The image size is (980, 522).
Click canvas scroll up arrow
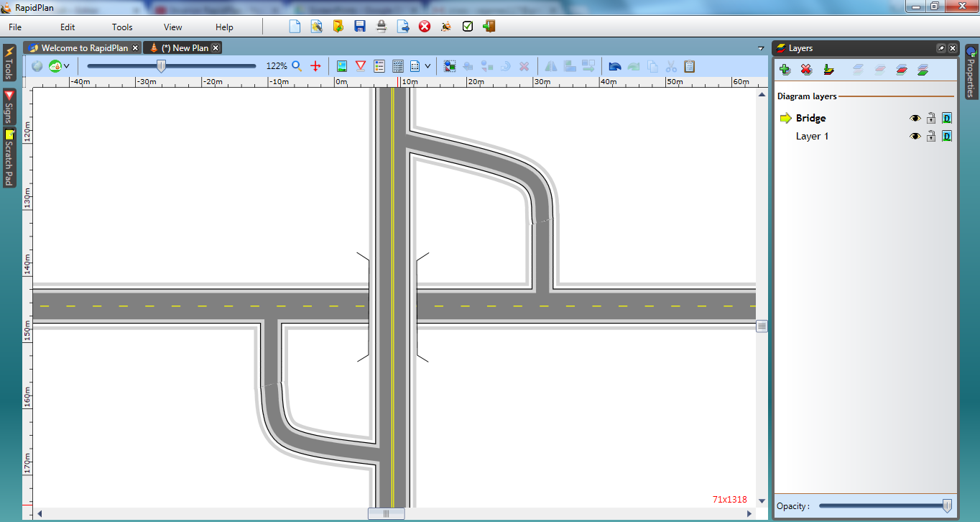pyautogui.click(x=762, y=94)
